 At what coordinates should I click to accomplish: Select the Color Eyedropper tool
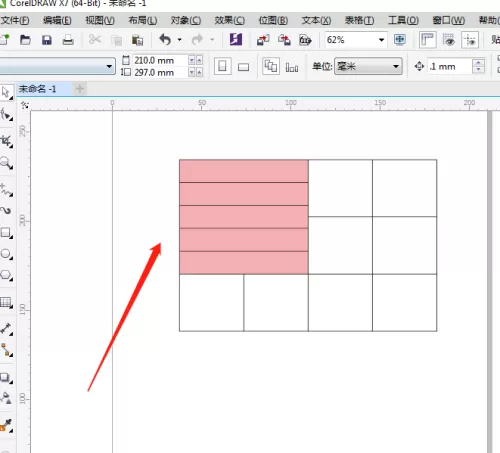pyautogui.click(x=6, y=425)
